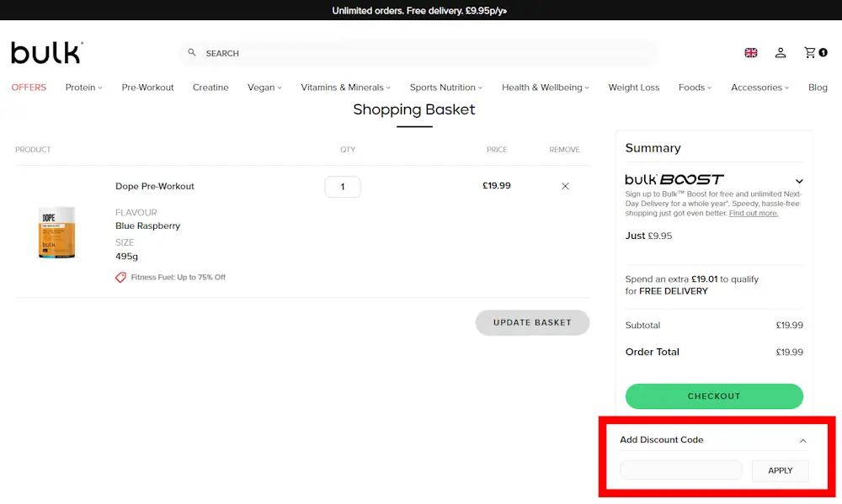Expand the Foods menu dropdown
The height and width of the screenshot is (504, 842).
click(695, 88)
